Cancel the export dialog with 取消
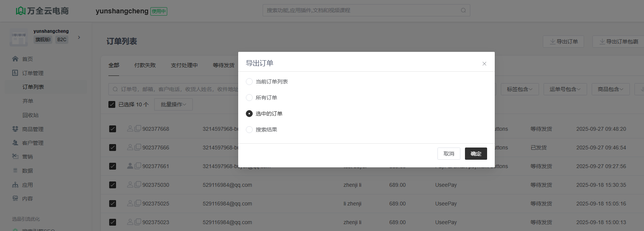The image size is (644, 231). [x=449, y=154]
